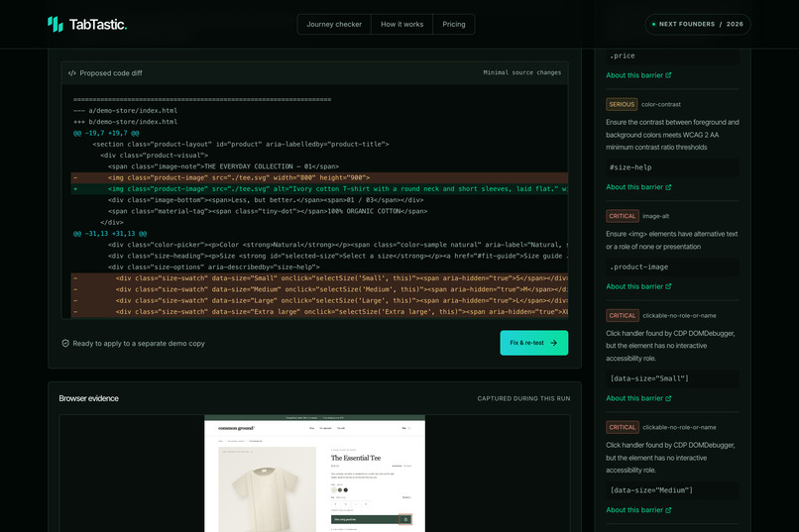Click the 'Browser evidence' heading

(x=88, y=398)
